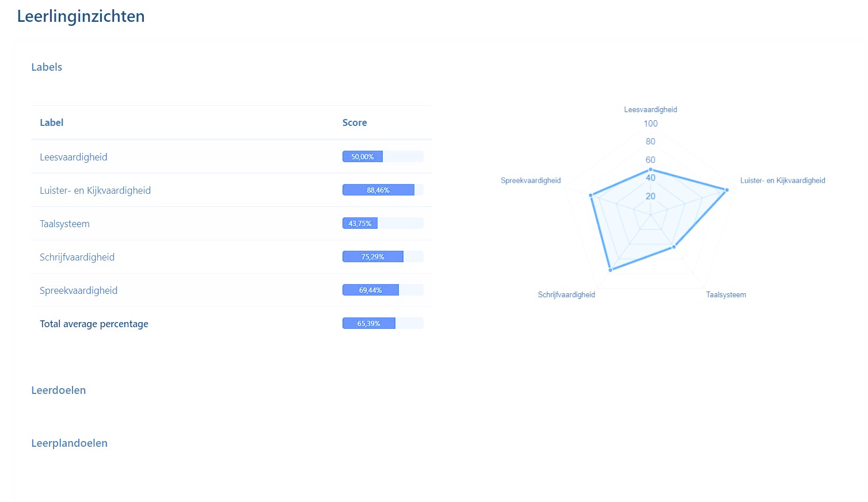Expand the Leerdoelen section

click(58, 390)
